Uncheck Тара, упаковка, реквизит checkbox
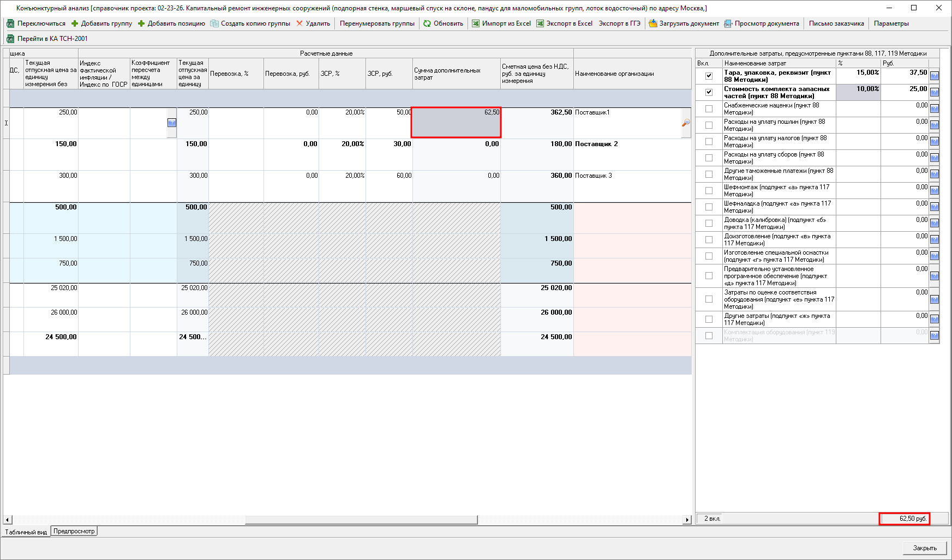Screen dimensions: 952x560 tap(709, 76)
